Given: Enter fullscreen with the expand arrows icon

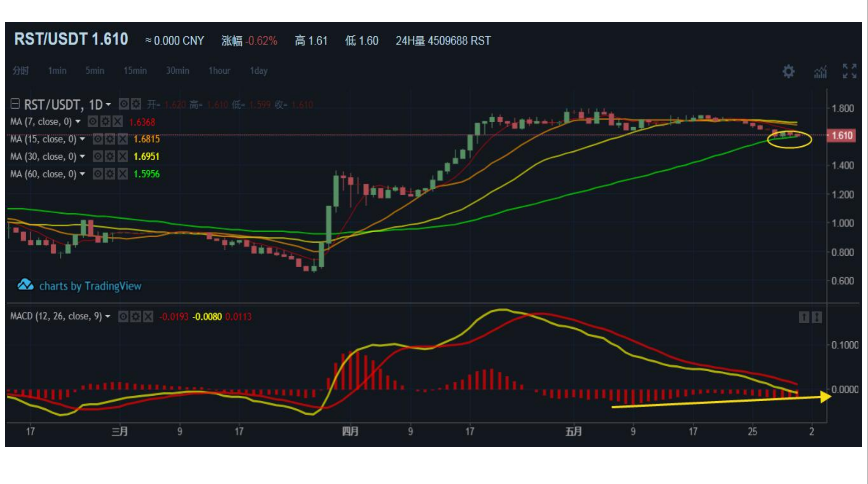Looking at the screenshot, I should (849, 71).
